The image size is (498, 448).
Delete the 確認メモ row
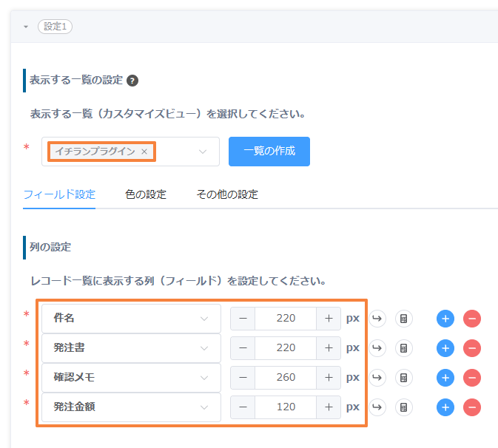pos(472,378)
